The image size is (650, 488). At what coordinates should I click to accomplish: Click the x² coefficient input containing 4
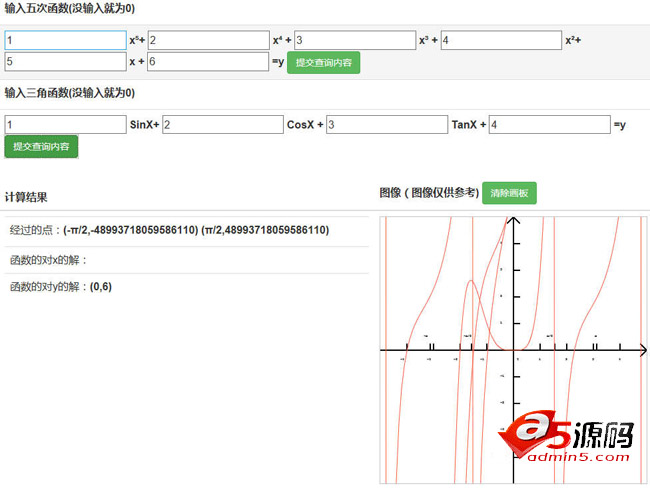500,40
